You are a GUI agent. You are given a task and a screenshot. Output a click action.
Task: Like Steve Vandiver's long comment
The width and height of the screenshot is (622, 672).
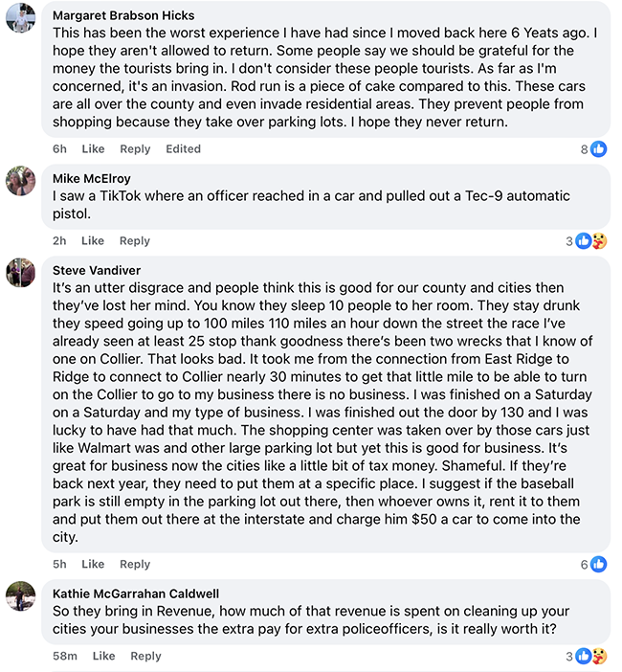pos(93,565)
